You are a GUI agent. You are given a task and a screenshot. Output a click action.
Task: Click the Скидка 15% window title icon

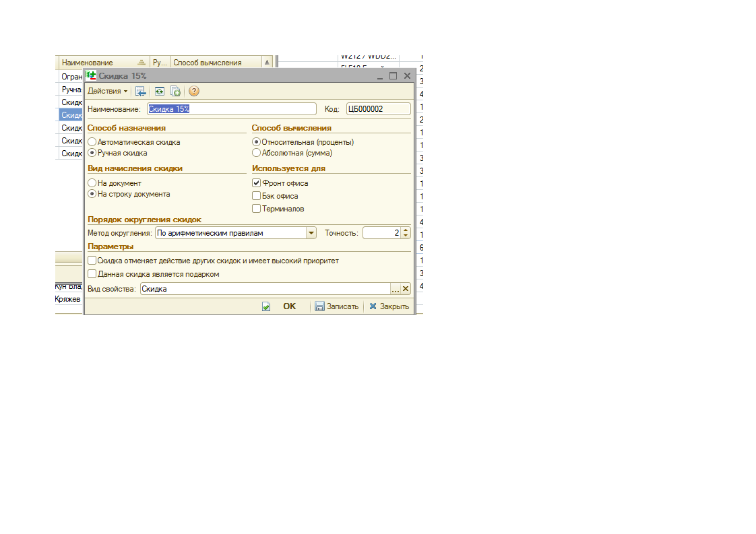click(91, 75)
